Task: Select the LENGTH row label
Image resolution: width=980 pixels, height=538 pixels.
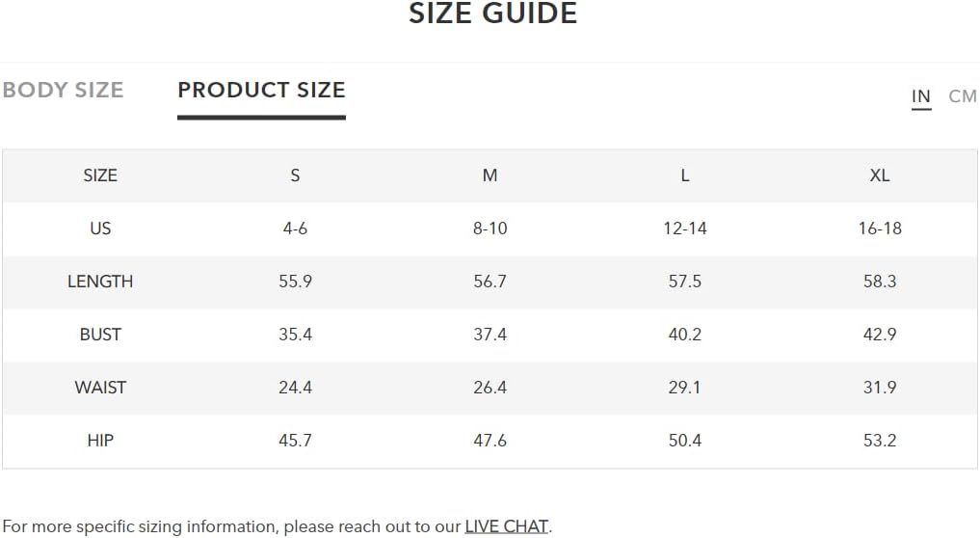Action: pos(100,282)
